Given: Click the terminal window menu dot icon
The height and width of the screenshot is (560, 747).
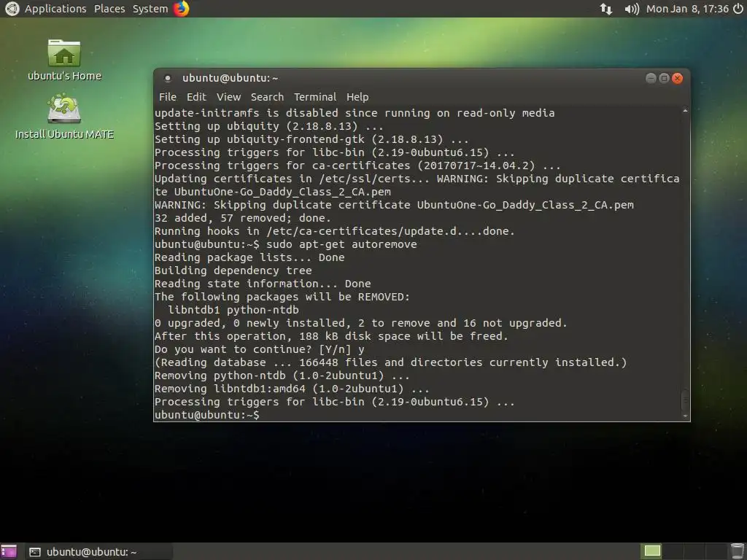Looking at the screenshot, I should coord(168,78).
